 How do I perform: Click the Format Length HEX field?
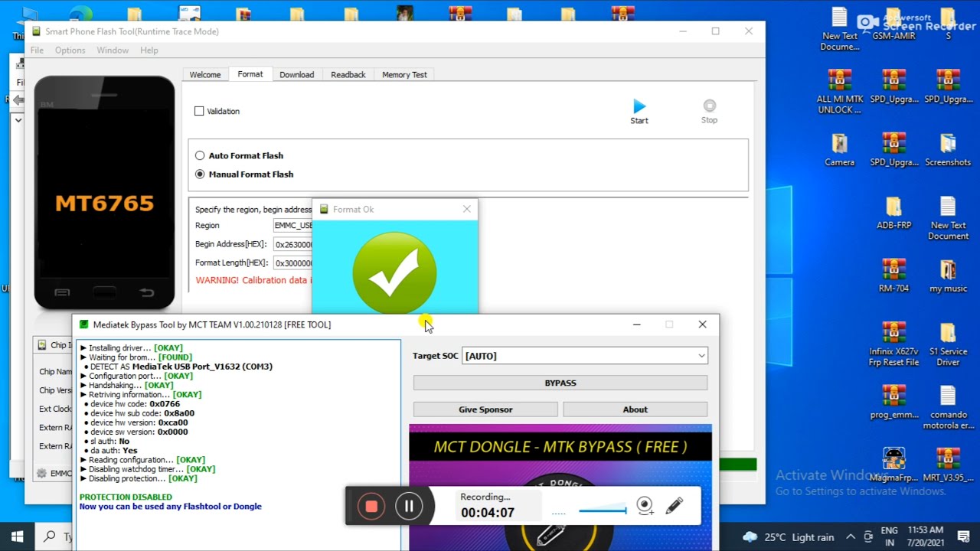tap(293, 262)
